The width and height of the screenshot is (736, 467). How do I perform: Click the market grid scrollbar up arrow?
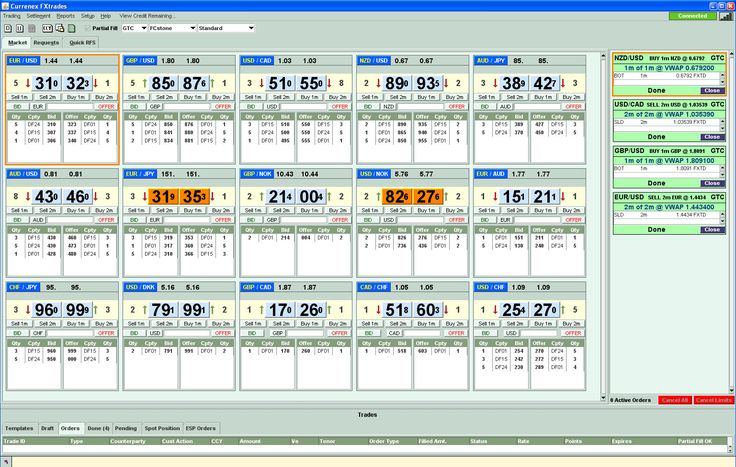(x=603, y=56)
